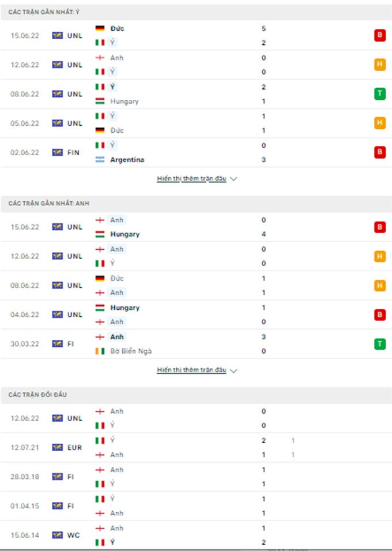
Task: Select the 'Các trận đối đầu' header
Action: pos(33,395)
